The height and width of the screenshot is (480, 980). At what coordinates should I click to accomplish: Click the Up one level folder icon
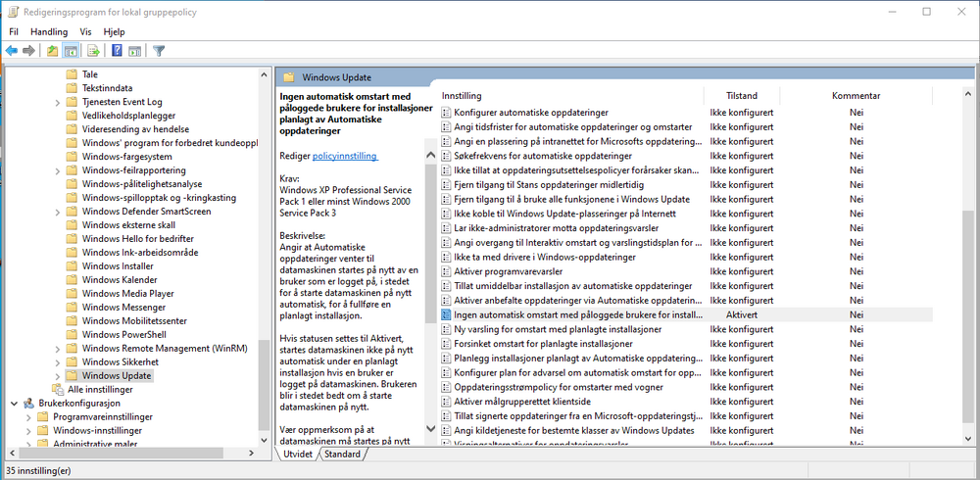pyautogui.click(x=53, y=51)
